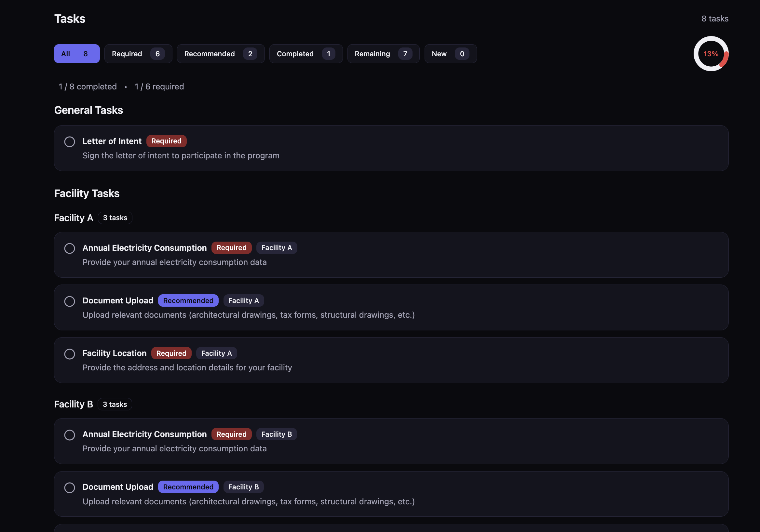Click the Facility A tag on Document Upload
Image resolution: width=760 pixels, height=532 pixels.
coord(243,300)
